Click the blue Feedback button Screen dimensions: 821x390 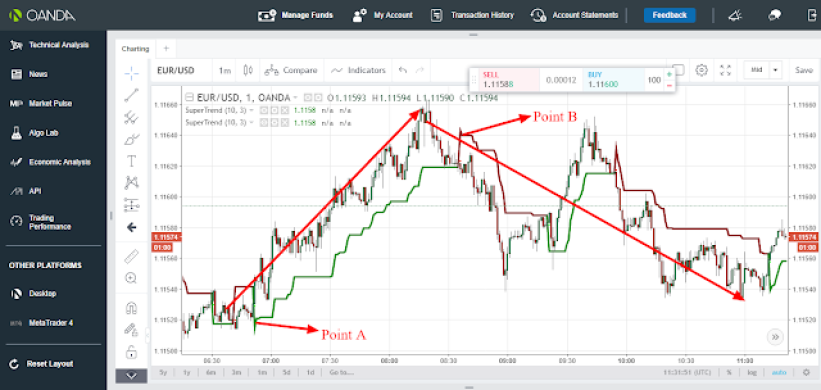(669, 15)
